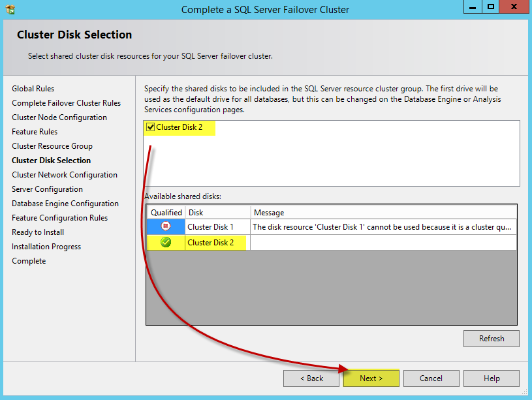Click the red not-qualified icon for Cluster Disk 1
Image resolution: width=532 pixels, height=400 pixels.
click(166, 226)
